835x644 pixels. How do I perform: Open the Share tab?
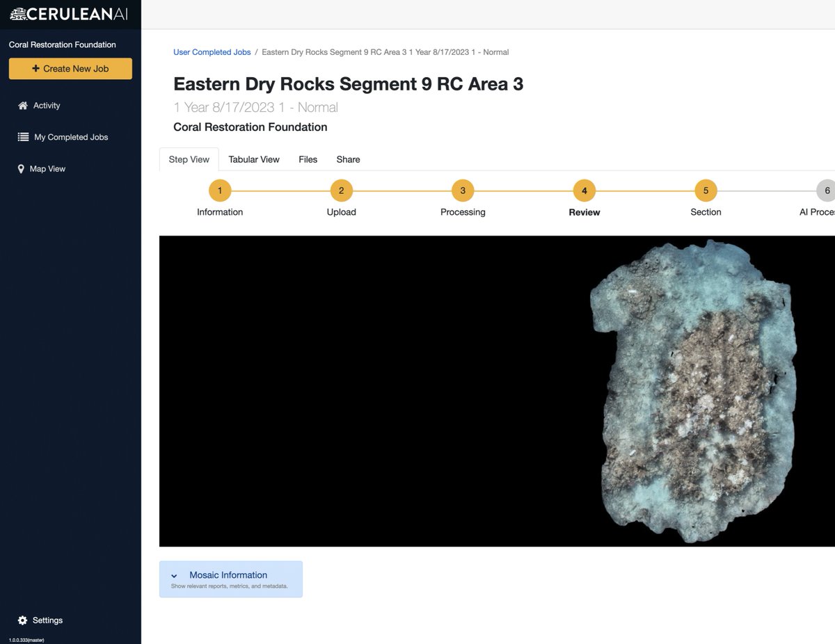[x=347, y=159]
